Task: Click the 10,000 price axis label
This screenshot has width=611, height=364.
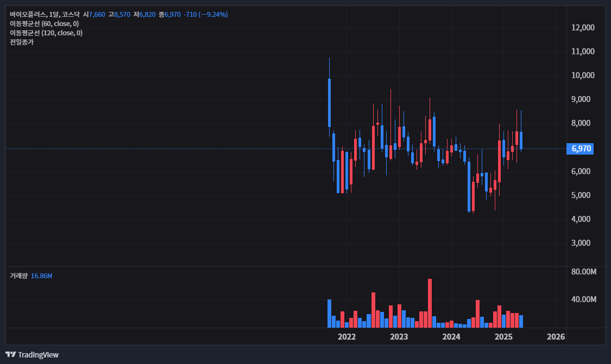Action: pos(583,75)
